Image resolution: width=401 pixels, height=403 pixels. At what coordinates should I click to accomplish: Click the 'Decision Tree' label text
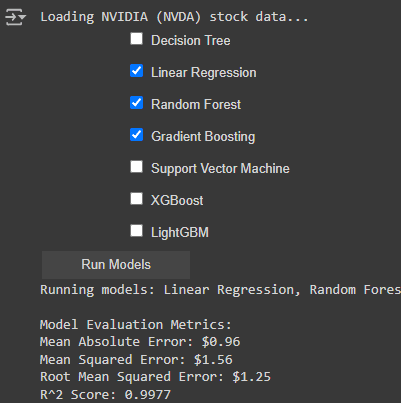click(191, 40)
